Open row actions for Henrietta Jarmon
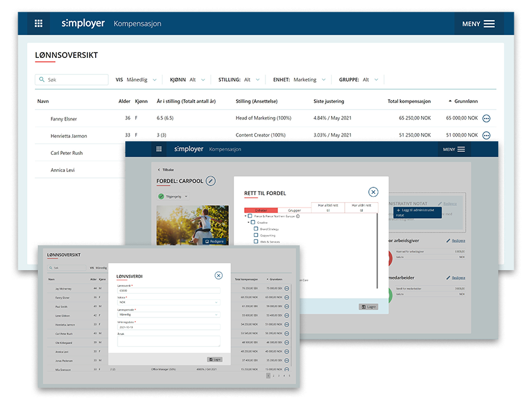This screenshot has width=532, height=399. click(x=486, y=135)
